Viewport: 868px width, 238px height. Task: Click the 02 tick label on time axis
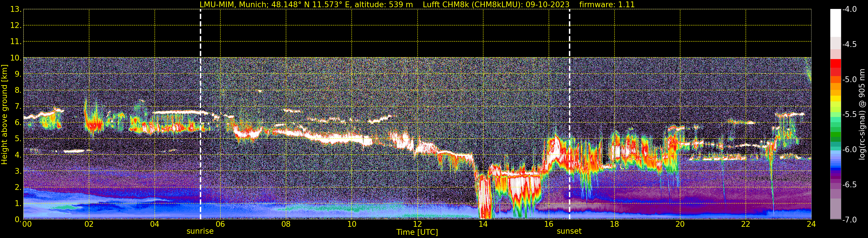click(89, 224)
